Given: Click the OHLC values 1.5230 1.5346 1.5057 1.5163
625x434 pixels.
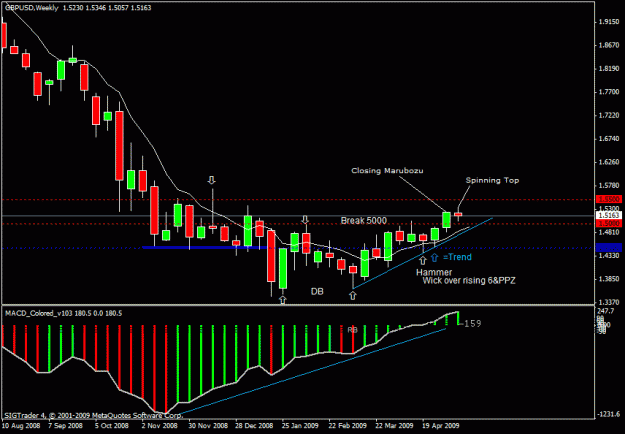Looking at the screenshot, I should [x=107, y=8].
